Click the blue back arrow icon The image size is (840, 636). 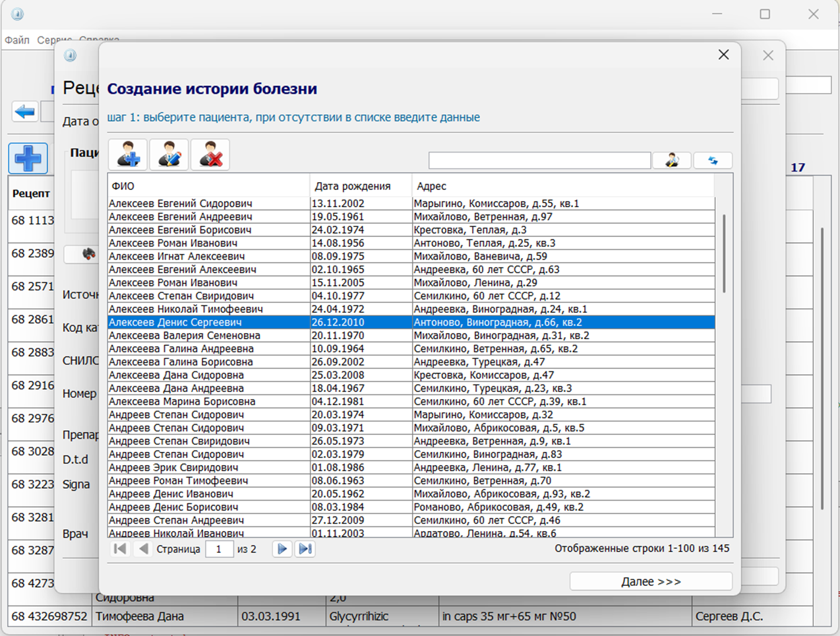(x=25, y=111)
